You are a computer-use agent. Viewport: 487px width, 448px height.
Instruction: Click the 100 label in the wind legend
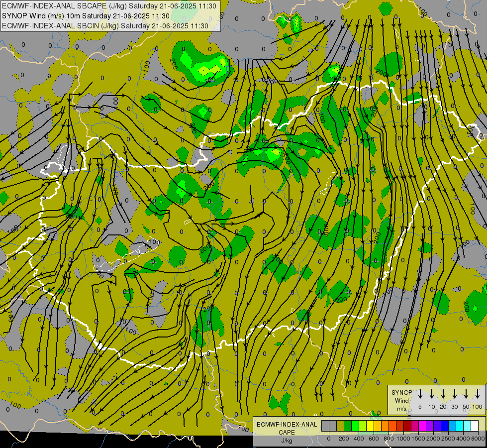(478, 407)
